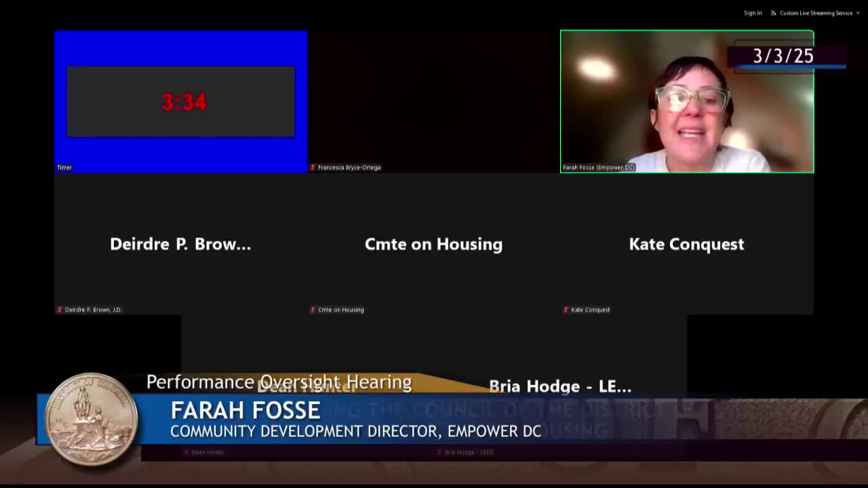
Task: Click the Cmte on Housing muted mic icon
Action: click(x=313, y=310)
